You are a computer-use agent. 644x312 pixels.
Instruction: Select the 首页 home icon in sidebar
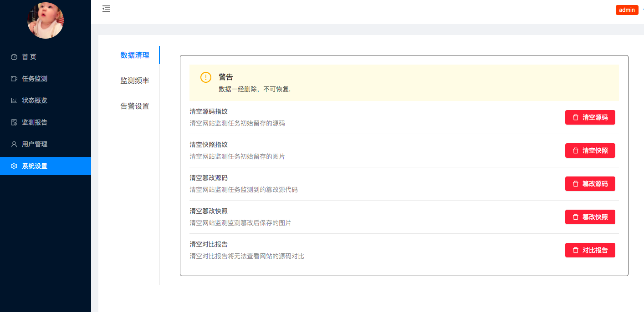pos(13,57)
